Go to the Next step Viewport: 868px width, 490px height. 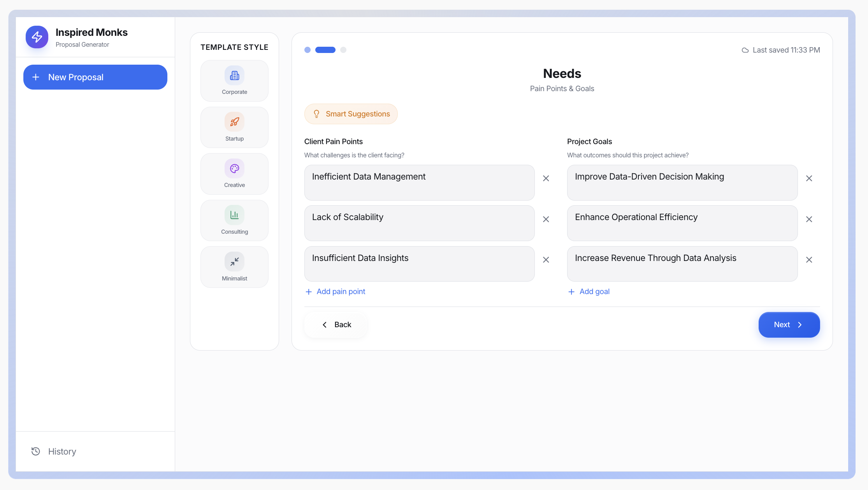[789, 324]
